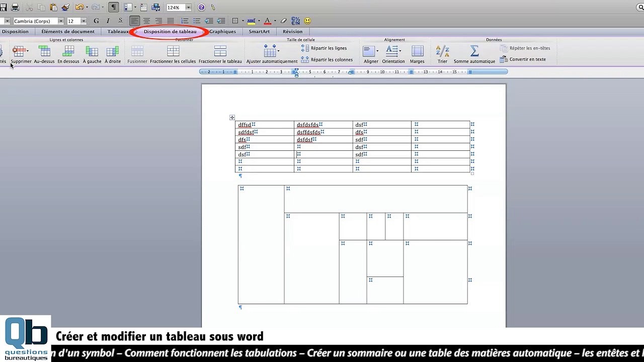The image size is (644, 362).
Task: Decrease the paragraph indent
Action: pyautogui.click(x=209, y=21)
